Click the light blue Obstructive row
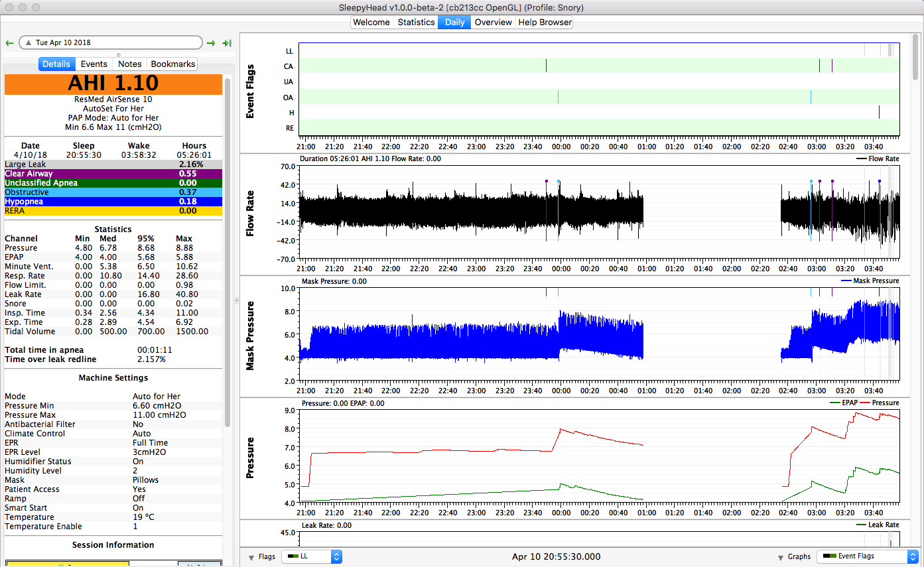This screenshot has width=924, height=567. [113, 192]
